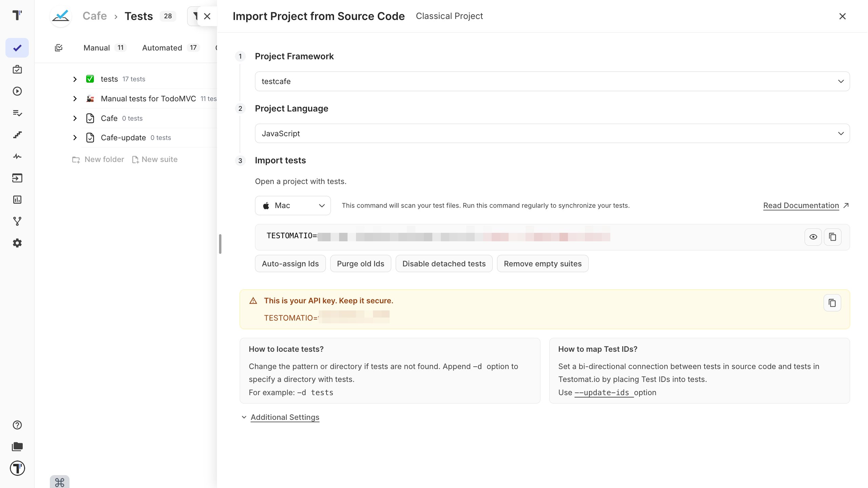
Task: Click the Manual tests for TodoMVC emoji icon
Action: coord(90,99)
